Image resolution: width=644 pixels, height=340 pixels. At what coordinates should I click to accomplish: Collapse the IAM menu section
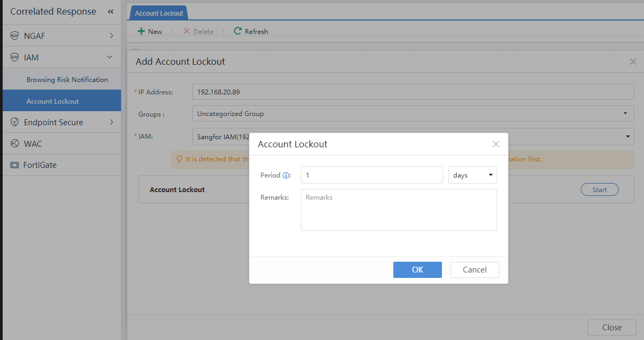coord(110,57)
